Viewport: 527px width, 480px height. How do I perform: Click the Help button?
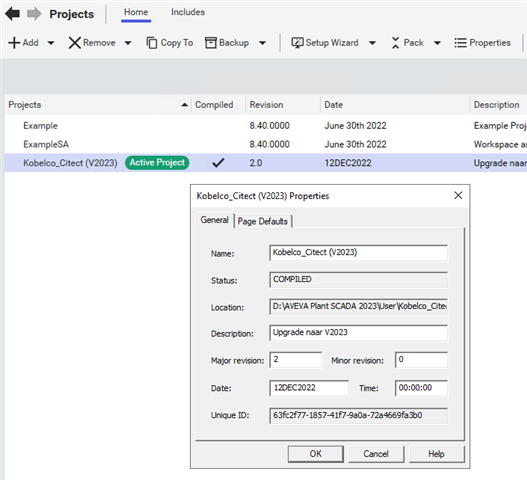click(x=436, y=454)
